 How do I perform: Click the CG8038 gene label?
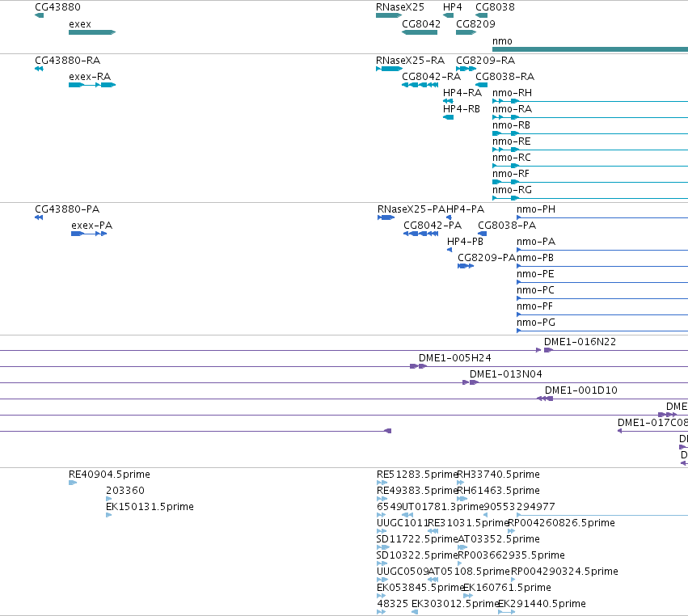pos(495,7)
